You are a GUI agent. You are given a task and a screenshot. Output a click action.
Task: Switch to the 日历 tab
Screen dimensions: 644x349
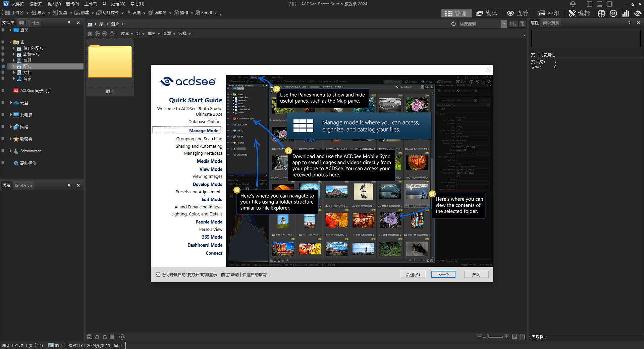pyautogui.click(x=35, y=23)
